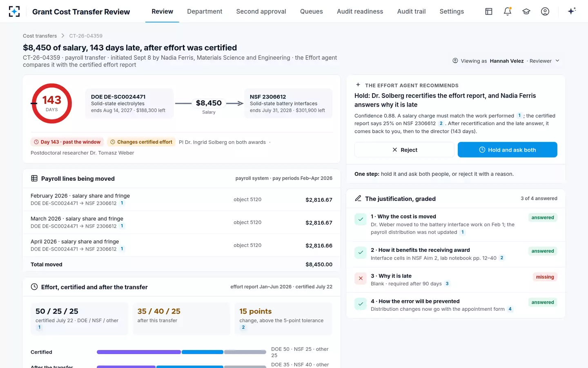Click the pencil icon beside The justification, graded
The image size is (588, 368).
click(x=358, y=198)
